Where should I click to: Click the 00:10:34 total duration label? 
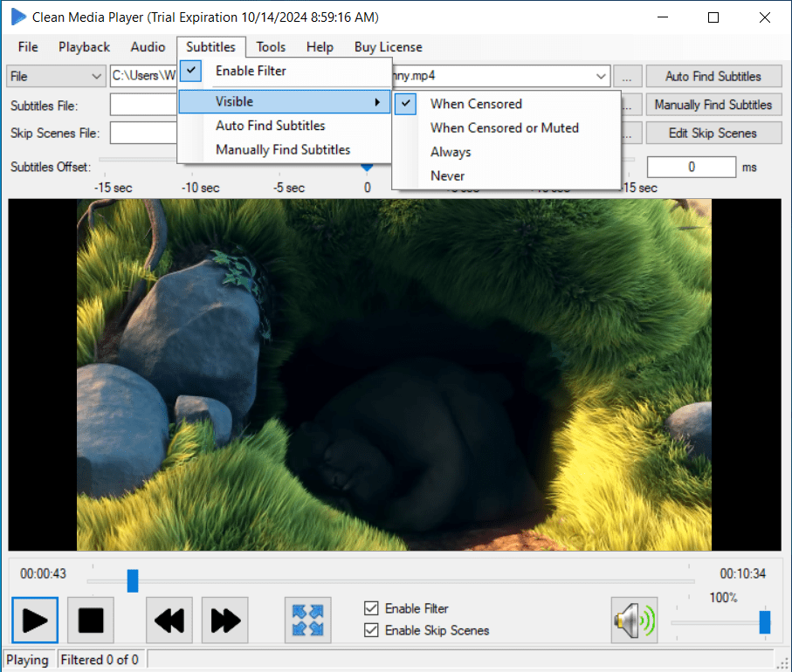(742, 574)
